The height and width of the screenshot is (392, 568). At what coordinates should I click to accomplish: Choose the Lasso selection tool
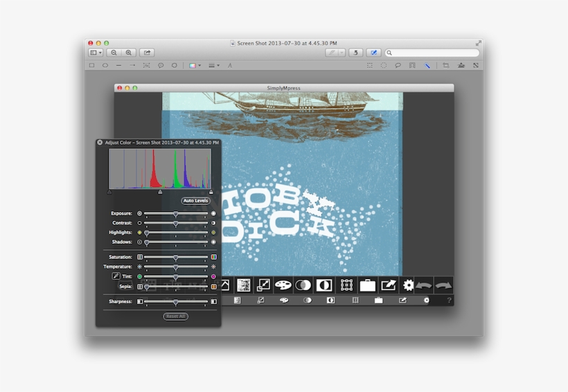(398, 66)
